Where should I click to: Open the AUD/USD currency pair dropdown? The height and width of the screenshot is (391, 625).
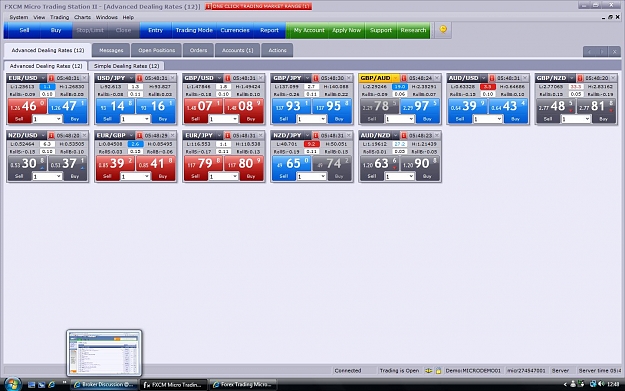[x=483, y=78]
